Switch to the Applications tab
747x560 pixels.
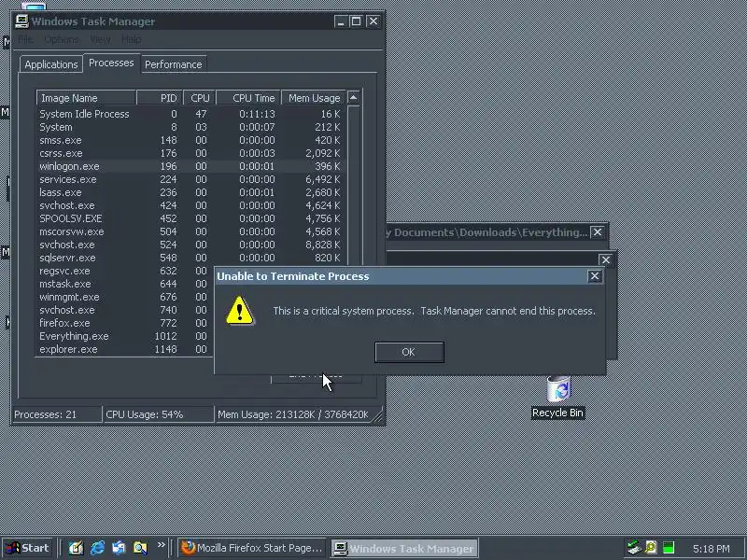51,64
